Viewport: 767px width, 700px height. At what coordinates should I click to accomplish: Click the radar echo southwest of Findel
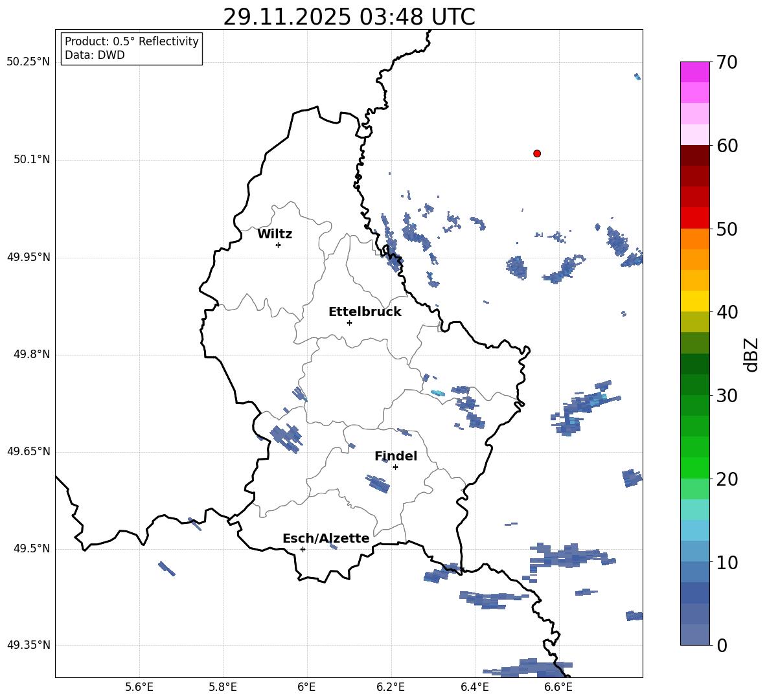(x=378, y=484)
